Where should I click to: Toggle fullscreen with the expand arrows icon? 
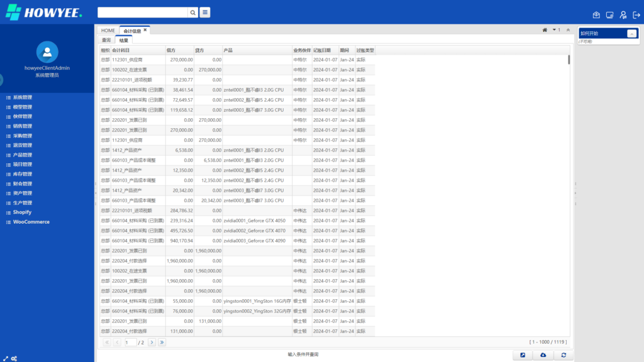[6, 358]
